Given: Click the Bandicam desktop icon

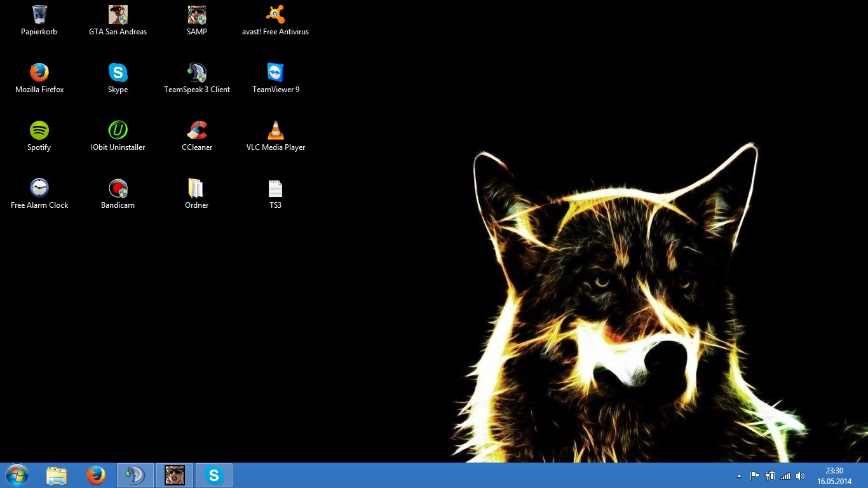Looking at the screenshot, I should (118, 188).
